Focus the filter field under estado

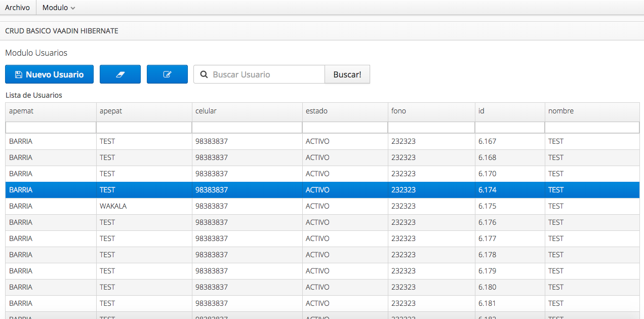coord(345,127)
